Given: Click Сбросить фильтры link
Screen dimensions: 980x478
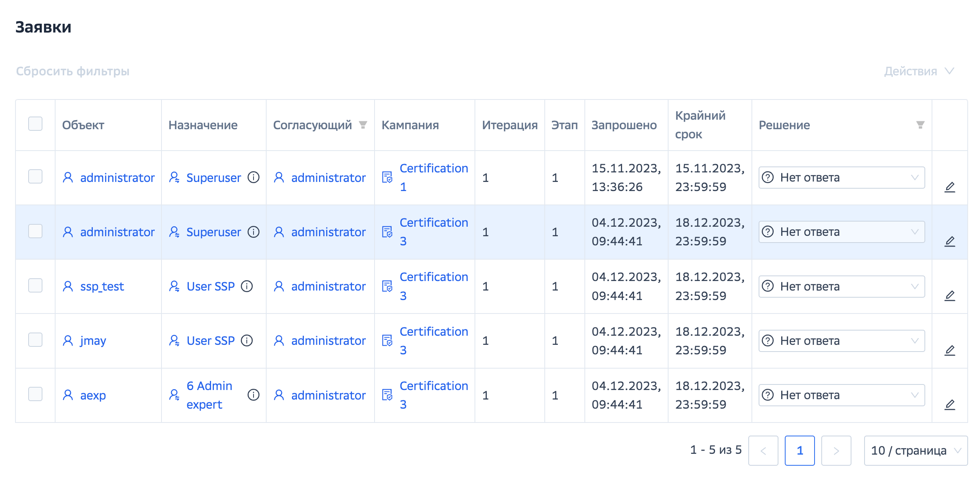Looking at the screenshot, I should 73,71.
